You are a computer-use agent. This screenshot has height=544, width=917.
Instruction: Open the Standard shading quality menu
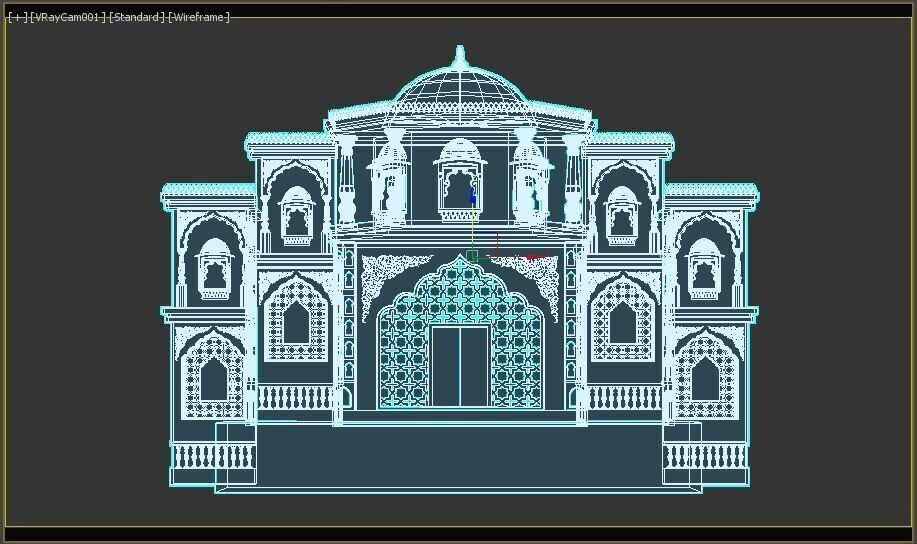pyautogui.click(x=137, y=18)
